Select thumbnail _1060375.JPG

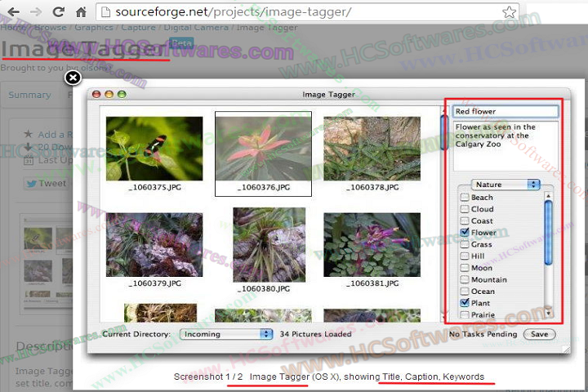coord(154,149)
